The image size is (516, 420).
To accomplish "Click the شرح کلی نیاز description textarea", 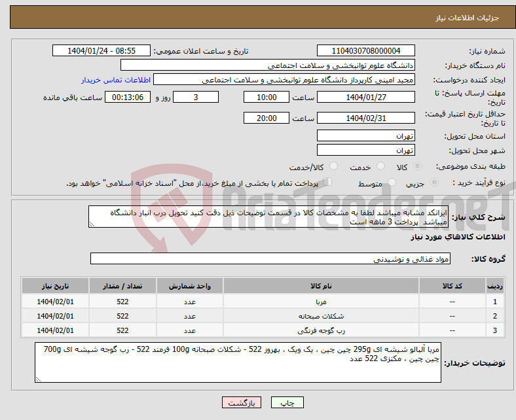I will point(268,217).
